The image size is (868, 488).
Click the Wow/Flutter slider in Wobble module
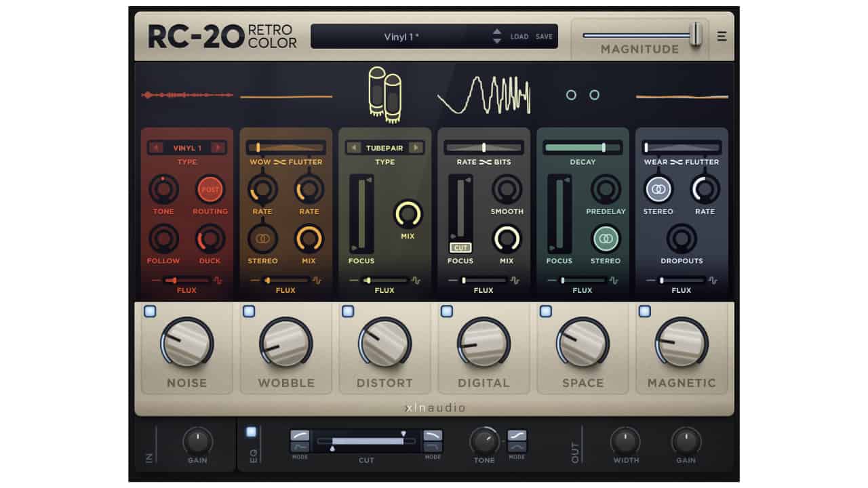286,147
